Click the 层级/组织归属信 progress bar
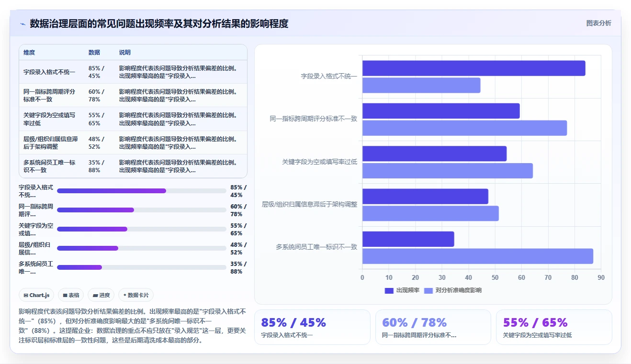Screen dimensions: 631x364 (142, 248)
